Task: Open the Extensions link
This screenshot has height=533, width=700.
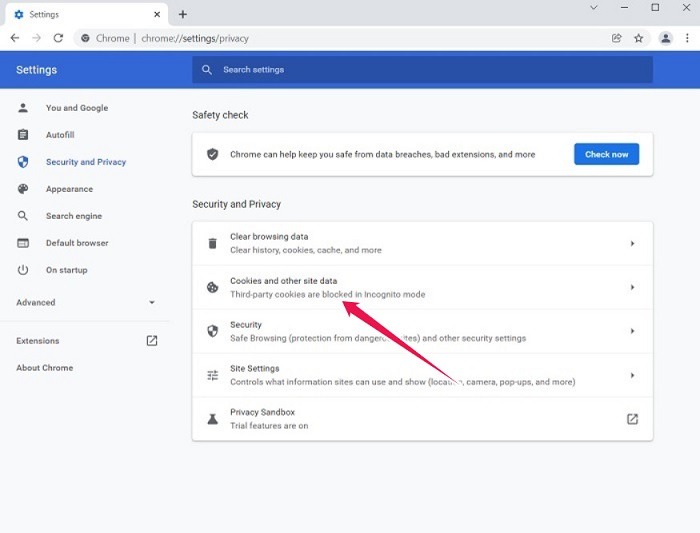Action: (x=38, y=341)
